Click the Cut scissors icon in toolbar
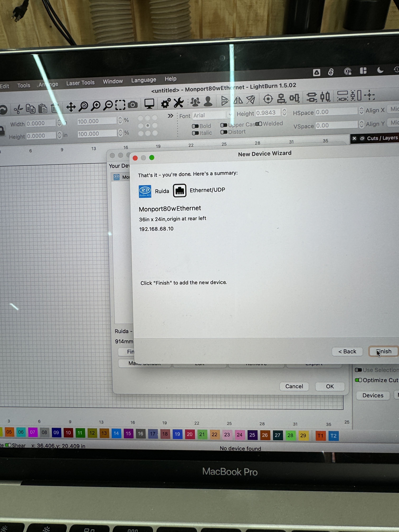Screen dimensions: 399x532 [x=18, y=109]
